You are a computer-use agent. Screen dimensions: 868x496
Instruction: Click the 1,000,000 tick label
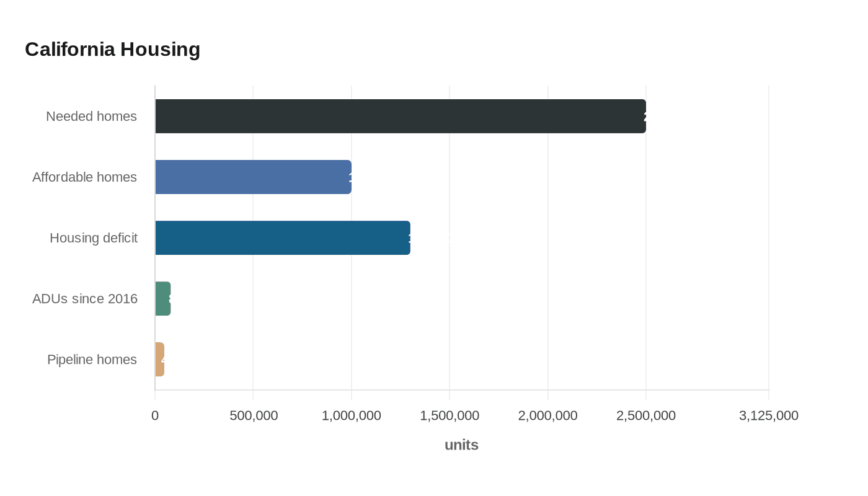point(352,415)
